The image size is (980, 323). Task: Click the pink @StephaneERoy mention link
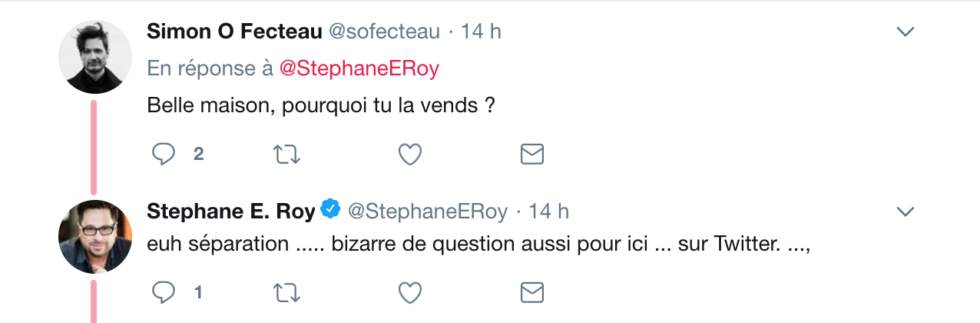click(x=359, y=68)
